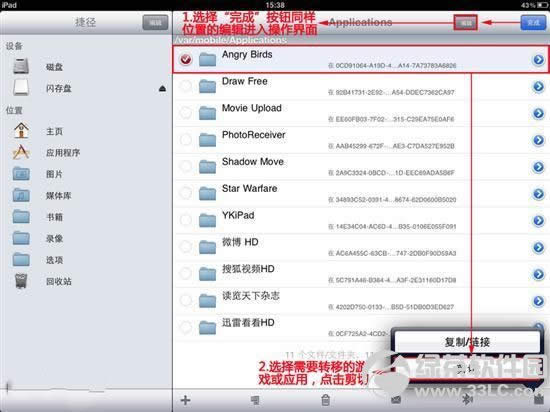Select the Star Warfare row circle

[186, 193]
